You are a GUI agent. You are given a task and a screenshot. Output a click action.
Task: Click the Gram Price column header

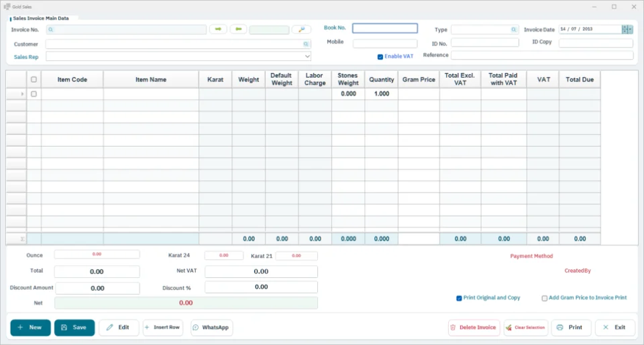coord(419,80)
